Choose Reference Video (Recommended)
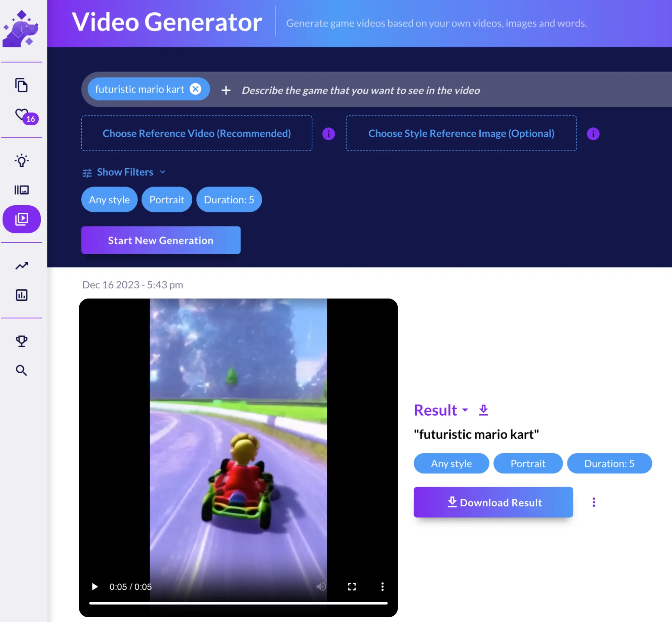Image resolution: width=672 pixels, height=622 pixels. [x=197, y=134]
